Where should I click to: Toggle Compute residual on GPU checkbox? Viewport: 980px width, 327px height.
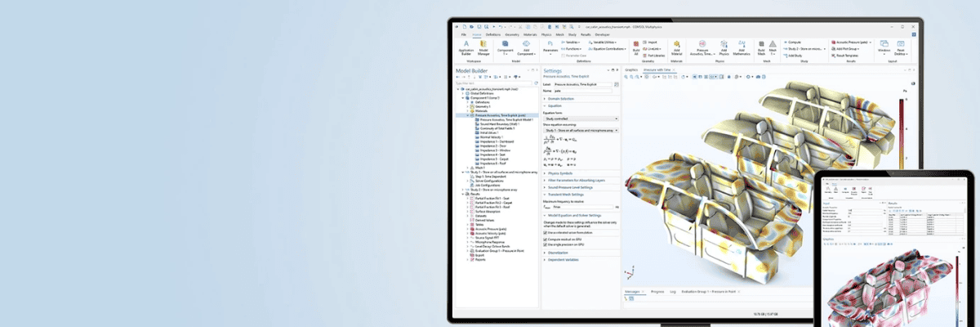click(x=546, y=240)
